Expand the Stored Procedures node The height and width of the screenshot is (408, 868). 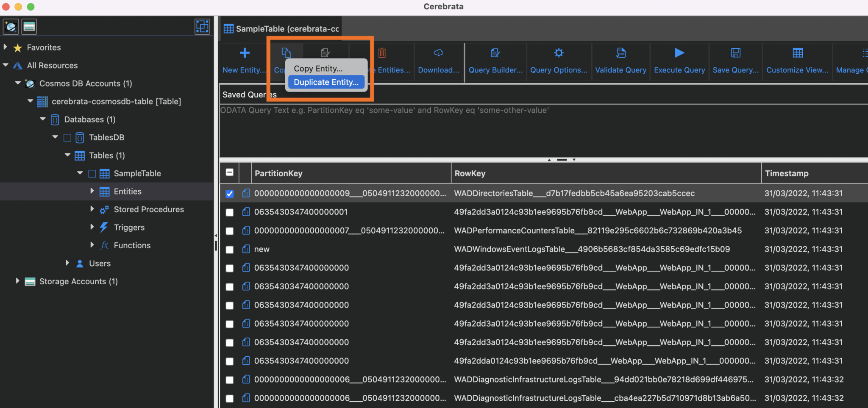tap(92, 209)
